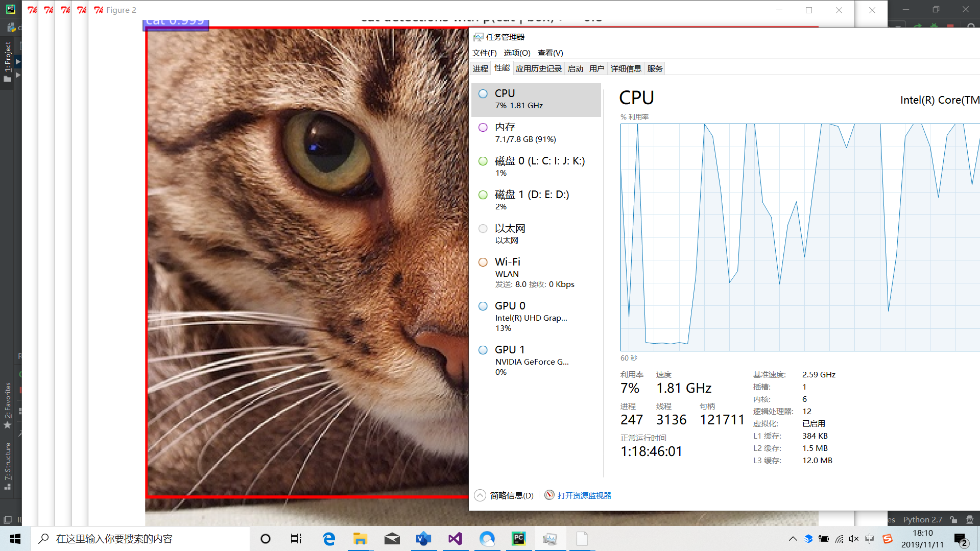The width and height of the screenshot is (980, 551).
Task: Select GPU 0 Intel UHD Graphics item
Action: pyautogui.click(x=536, y=317)
